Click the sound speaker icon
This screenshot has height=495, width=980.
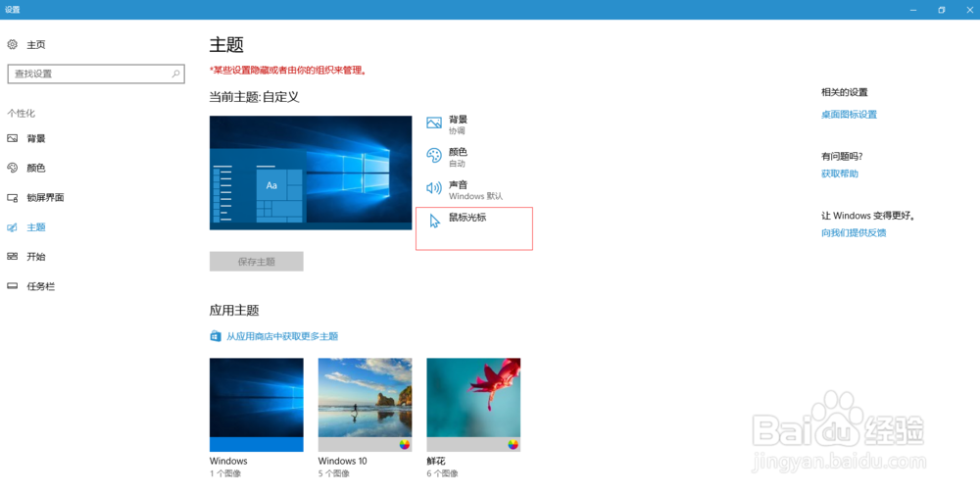click(x=434, y=188)
